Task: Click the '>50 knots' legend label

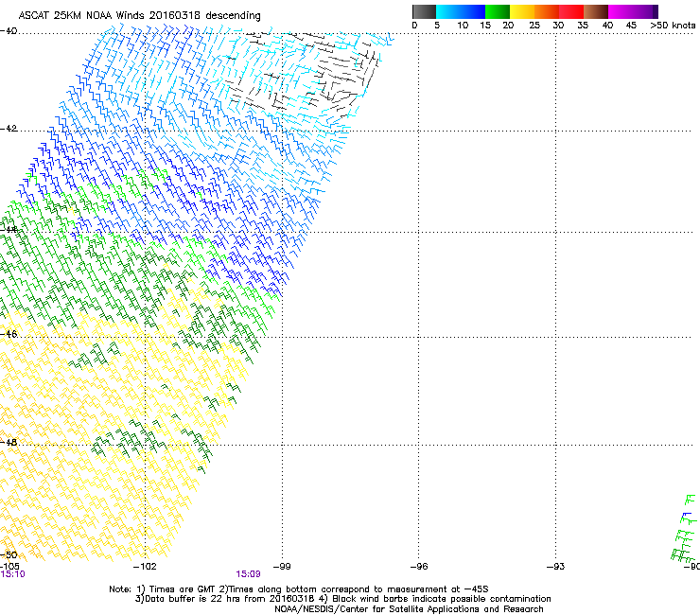Action: pyautogui.click(x=673, y=25)
